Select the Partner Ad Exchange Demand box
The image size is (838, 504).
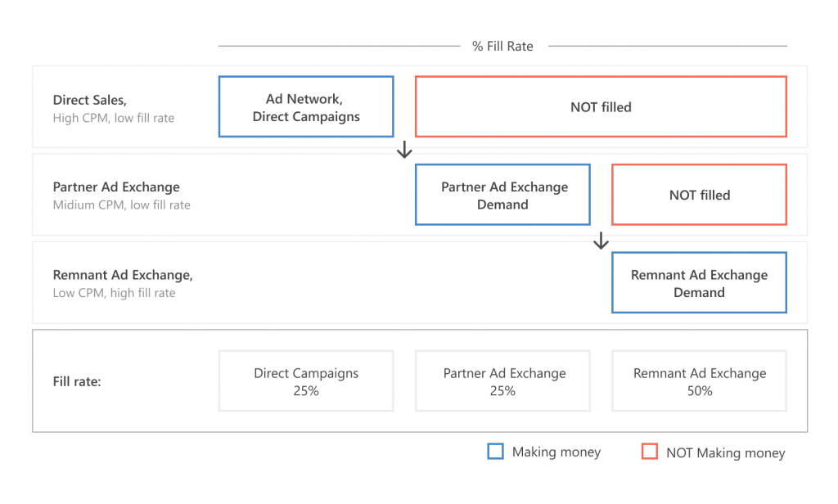point(502,195)
